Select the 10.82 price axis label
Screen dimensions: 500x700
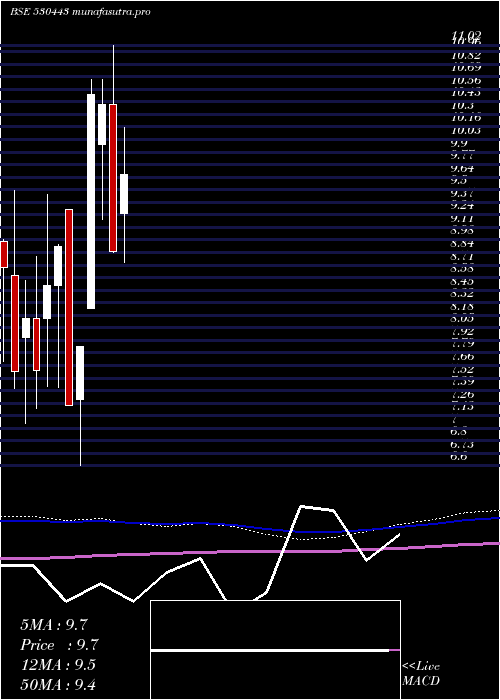466,55
